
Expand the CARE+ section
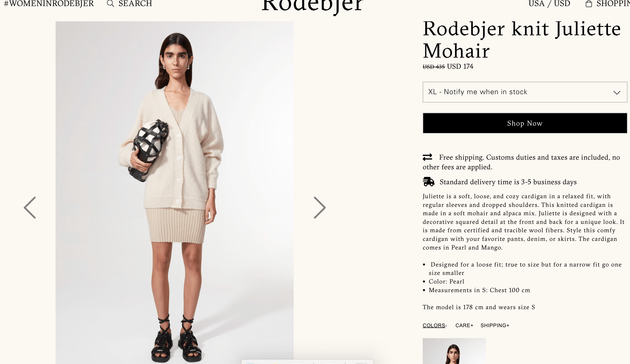[x=464, y=325]
